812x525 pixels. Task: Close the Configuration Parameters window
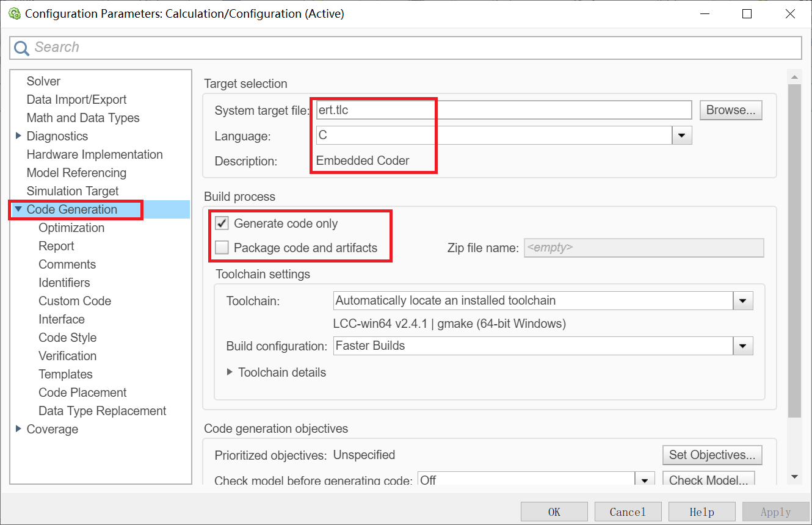click(790, 14)
